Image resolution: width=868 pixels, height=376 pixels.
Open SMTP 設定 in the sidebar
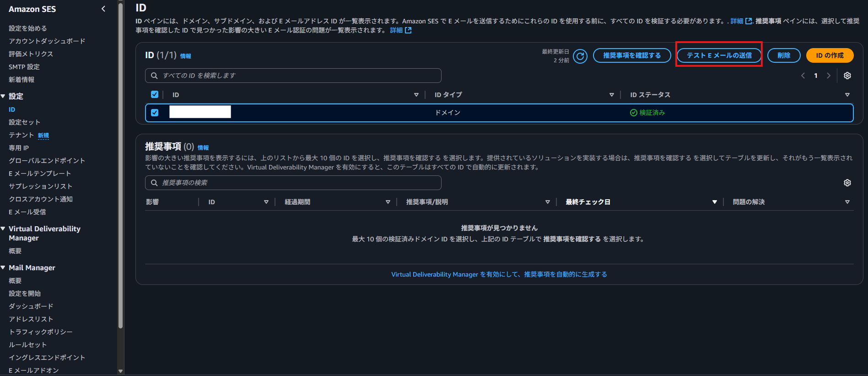coord(24,67)
